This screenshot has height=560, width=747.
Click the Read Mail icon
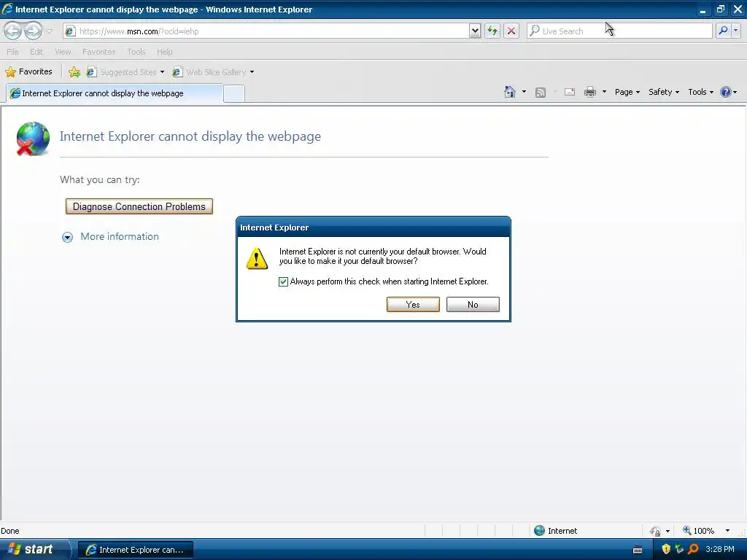pos(570,92)
